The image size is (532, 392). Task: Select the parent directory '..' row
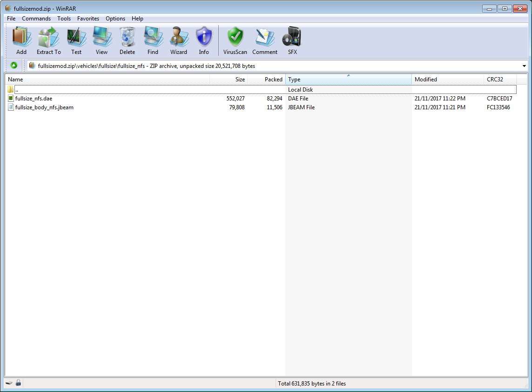tap(261, 90)
